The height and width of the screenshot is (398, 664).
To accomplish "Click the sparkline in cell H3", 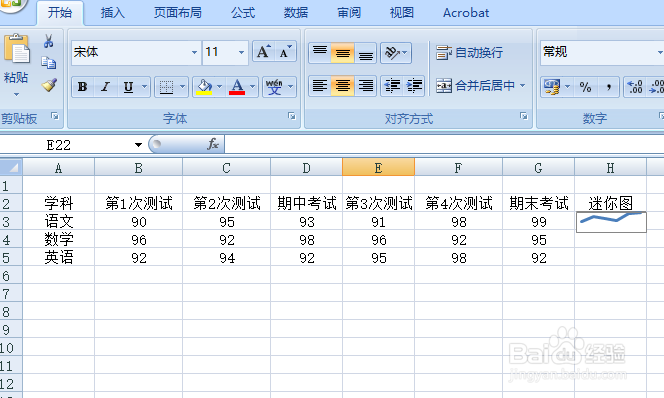I will pos(611,221).
